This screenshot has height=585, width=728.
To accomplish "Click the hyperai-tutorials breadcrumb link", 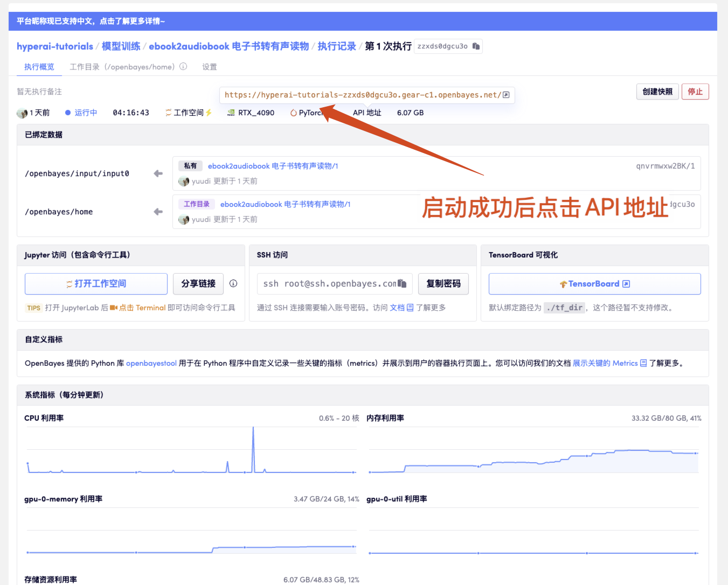I will (x=55, y=46).
